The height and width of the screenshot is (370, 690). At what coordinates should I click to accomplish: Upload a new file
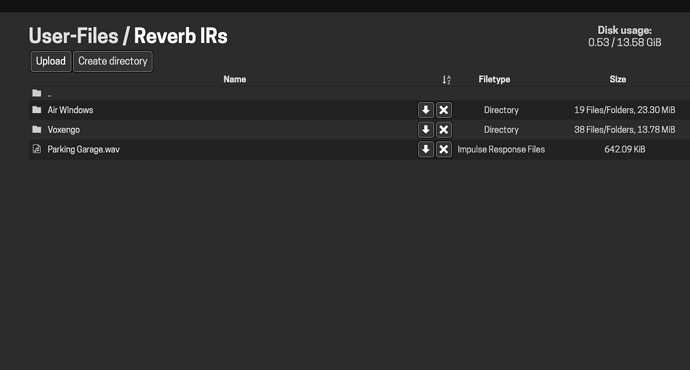click(x=51, y=61)
